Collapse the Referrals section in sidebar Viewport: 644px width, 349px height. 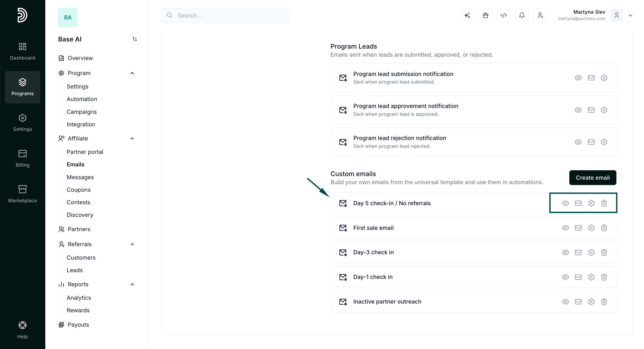coord(132,244)
